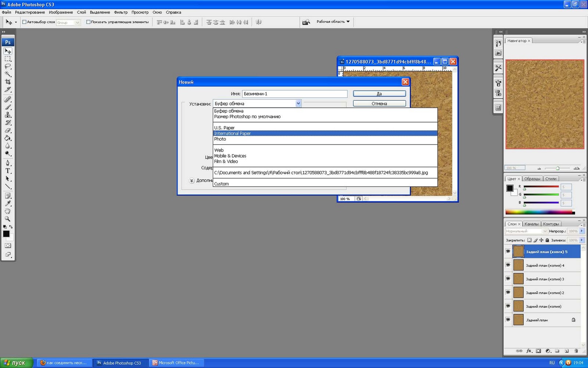Select the Crop tool
Viewport: 588px width, 368px height.
pyautogui.click(x=8, y=82)
